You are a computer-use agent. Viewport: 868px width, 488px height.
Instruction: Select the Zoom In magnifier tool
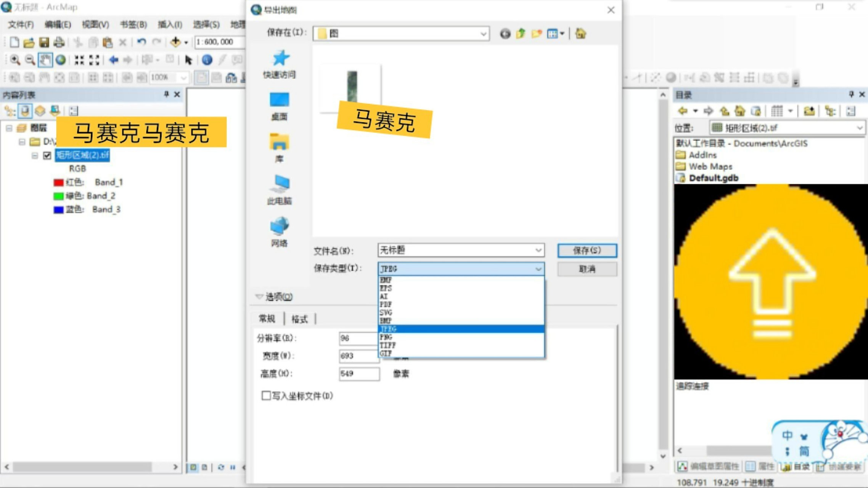(x=15, y=59)
